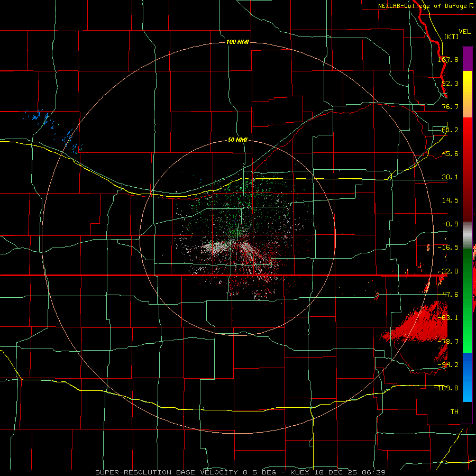Select the -109.8 velocity scale value
This screenshot has width=476, height=476.
point(446,388)
